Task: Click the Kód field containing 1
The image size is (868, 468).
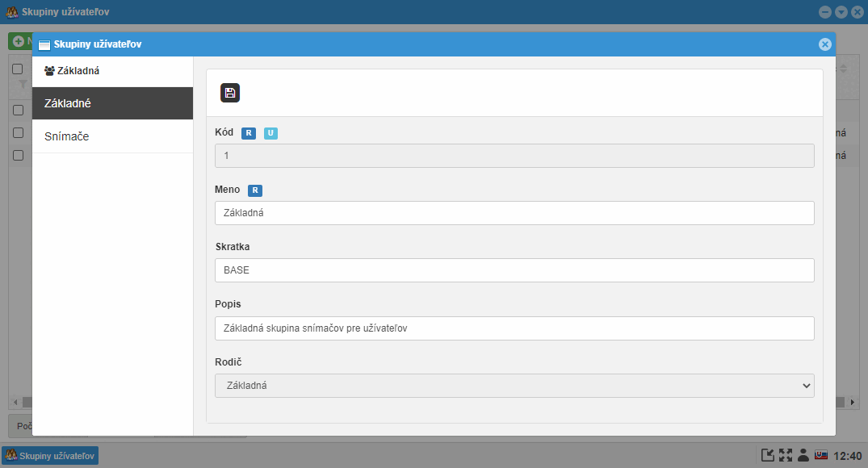Action: pyautogui.click(x=514, y=156)
